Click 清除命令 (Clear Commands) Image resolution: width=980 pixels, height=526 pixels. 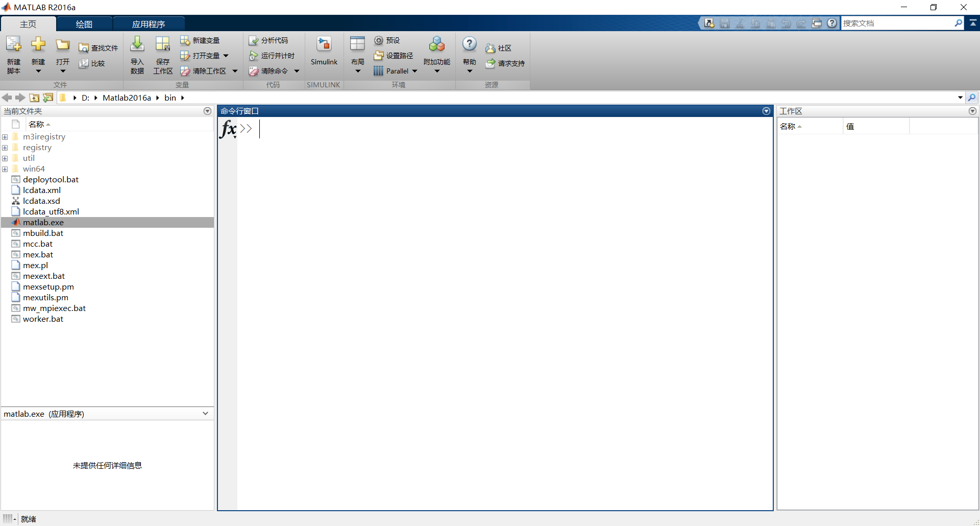(268, 71)
